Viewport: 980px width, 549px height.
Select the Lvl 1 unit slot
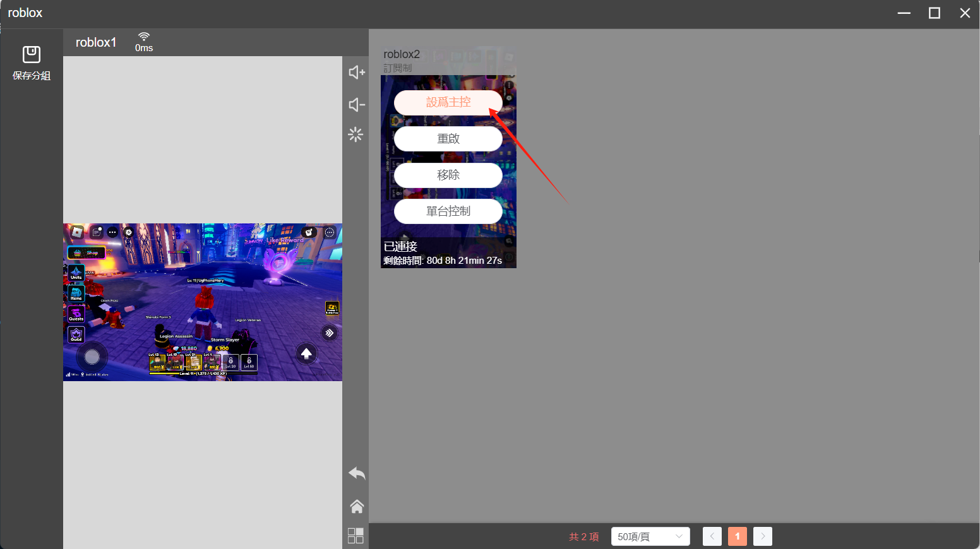coord(212,362)
